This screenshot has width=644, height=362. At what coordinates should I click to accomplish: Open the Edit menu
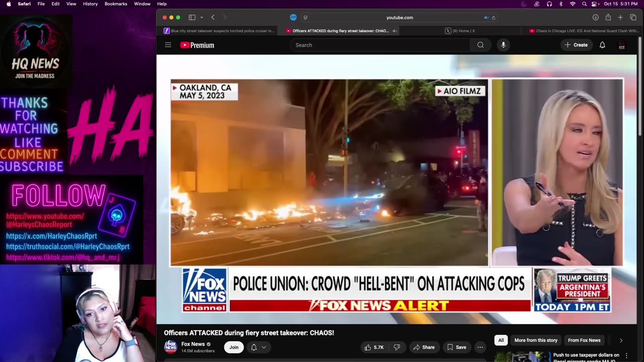[x=55, y=4]
